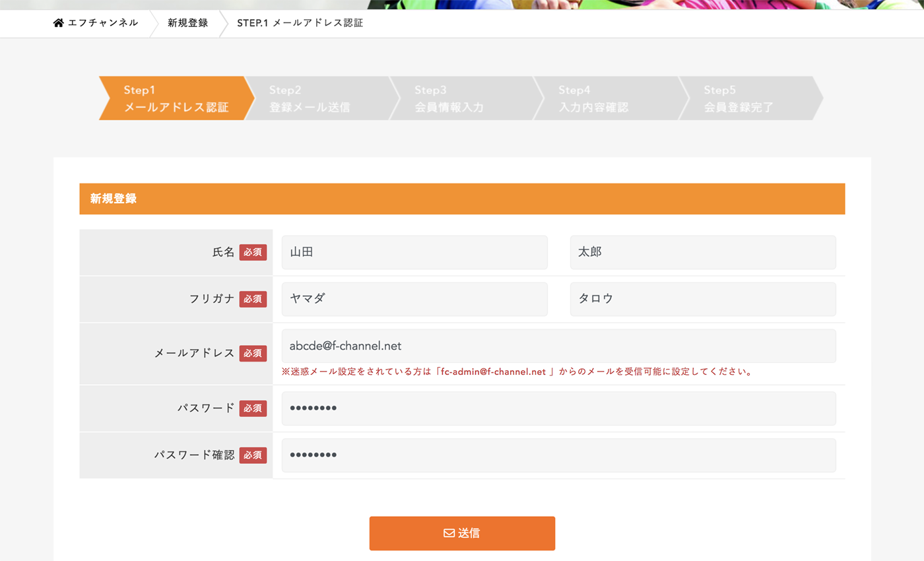The image size is (924, 561).
Task: Focus the furigana field with タロウ
Action: click(x=702, y=299)
